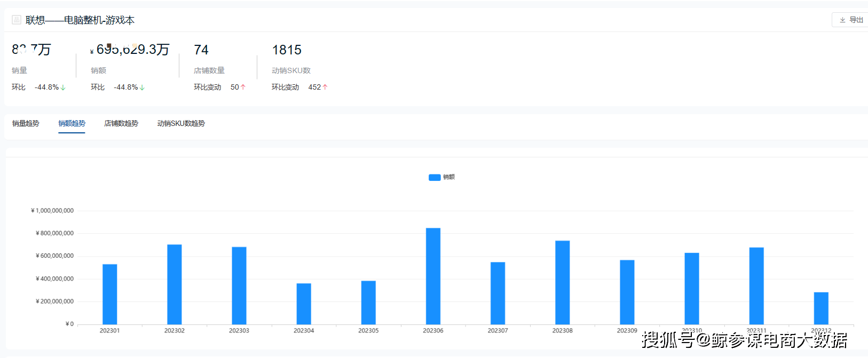Click the down arrow beside 销额 环比 -44.8%

pyautogui.click(x=142, y=87)
